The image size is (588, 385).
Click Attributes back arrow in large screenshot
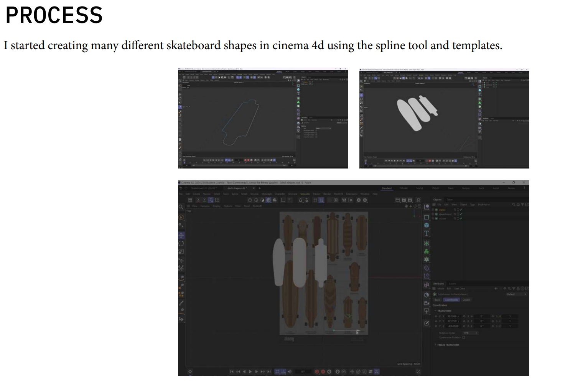coord(496,288)
